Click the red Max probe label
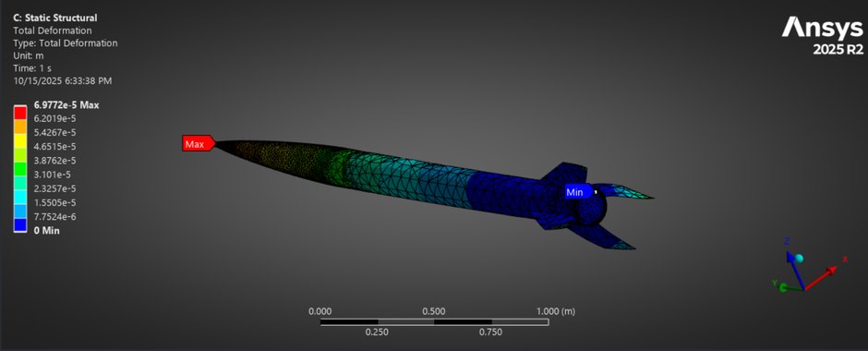Image resolution: width=868 pixels, height=351 pixels. 198,144
